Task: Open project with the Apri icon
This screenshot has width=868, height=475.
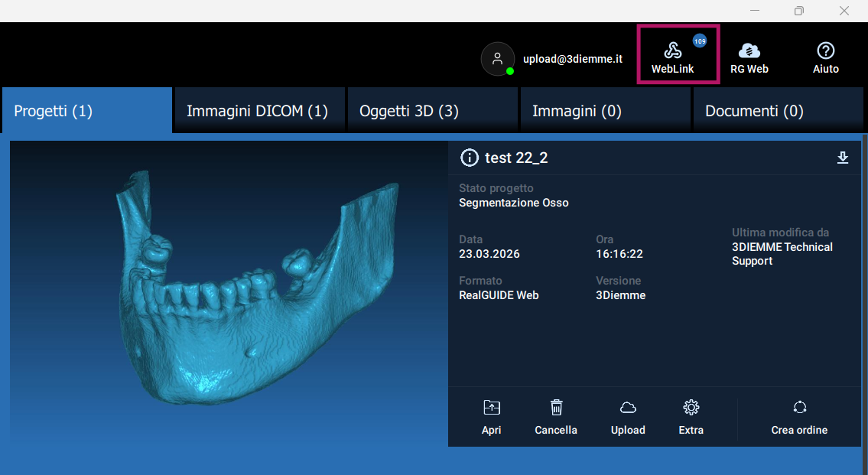Action: [x=492, y=408]
